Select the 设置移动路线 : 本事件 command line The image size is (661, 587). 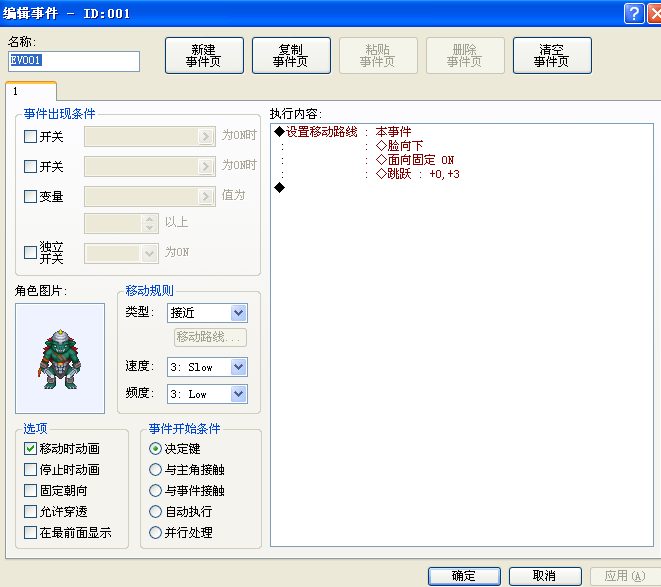point(343,132)
